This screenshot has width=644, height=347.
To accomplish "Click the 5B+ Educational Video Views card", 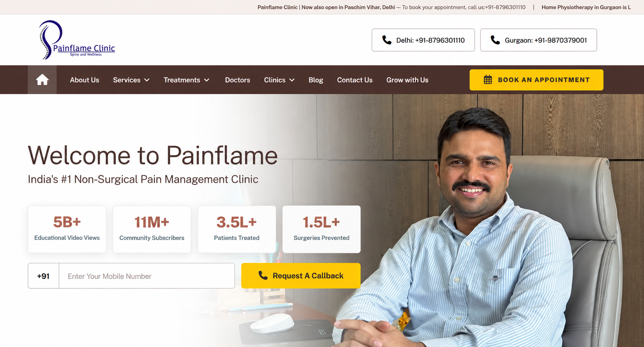I will 67,229.
